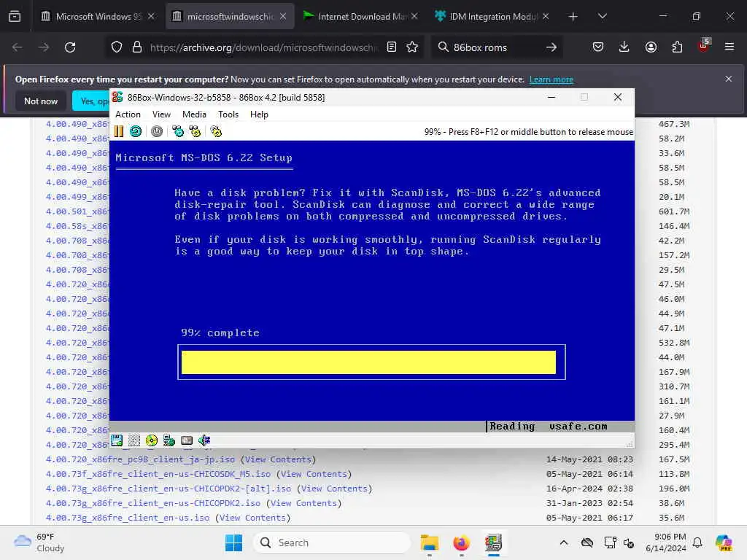Click the 4.00.501_x86 file link
Screen dimensions: 747x560
[77, 211]
